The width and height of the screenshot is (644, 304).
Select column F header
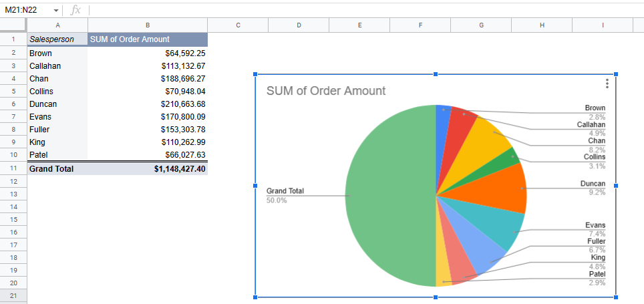click(420, 25)
